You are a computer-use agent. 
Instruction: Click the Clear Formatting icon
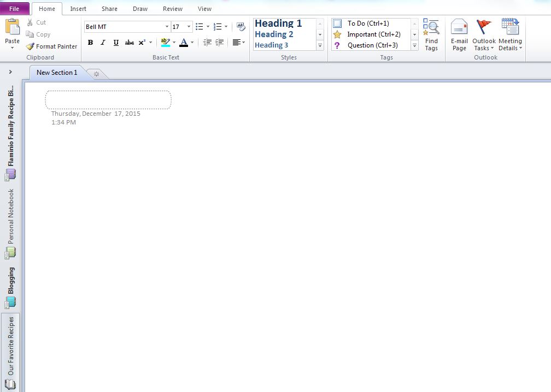click(241, 27)
